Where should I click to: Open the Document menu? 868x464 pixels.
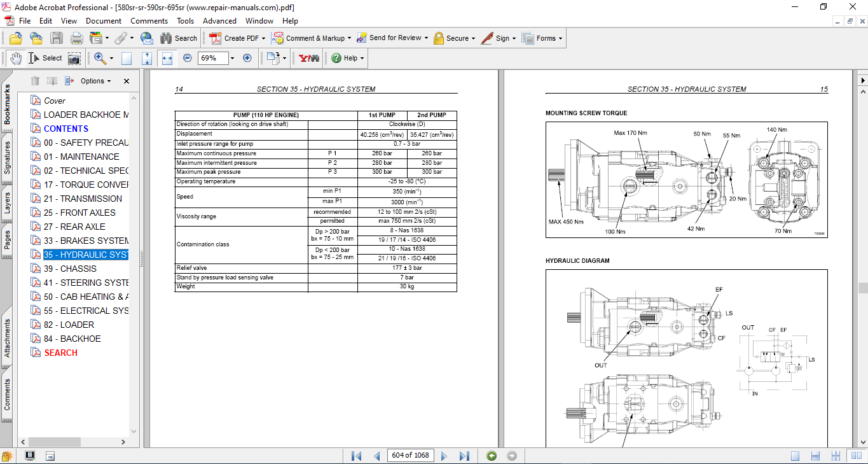tap(104, 21)
